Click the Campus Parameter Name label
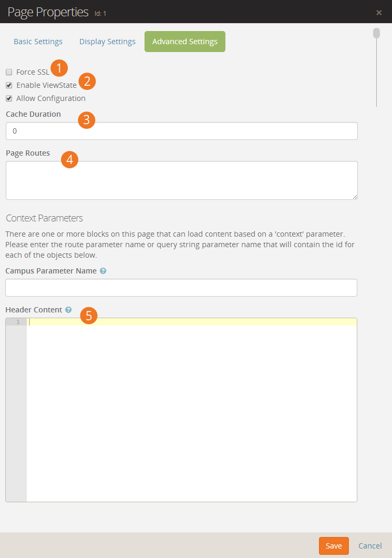392x558 pixels. [x=51, y=271]
